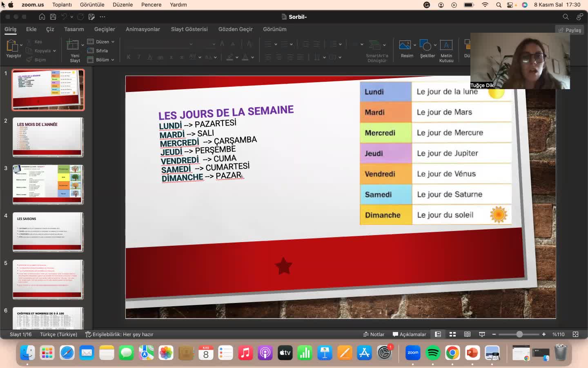Toggle bold K formatting

(x=129, y=57)
